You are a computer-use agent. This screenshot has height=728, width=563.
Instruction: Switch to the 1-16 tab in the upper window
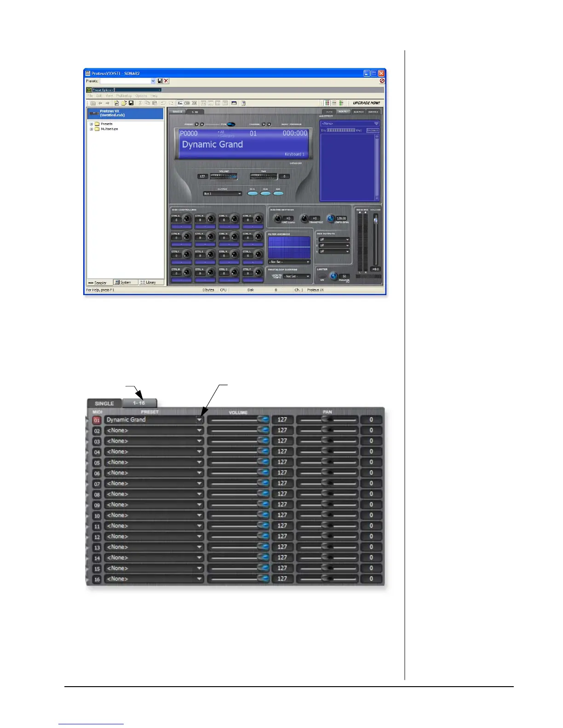[x=195, y=112]
